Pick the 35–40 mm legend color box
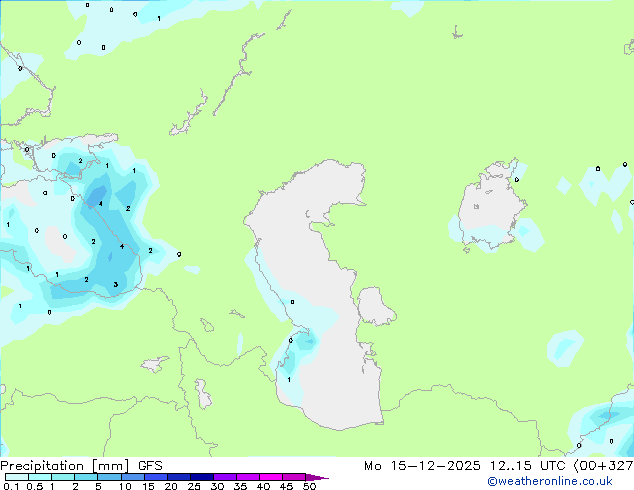This screenshot has width=634, height=490. (x=248, y=477)
